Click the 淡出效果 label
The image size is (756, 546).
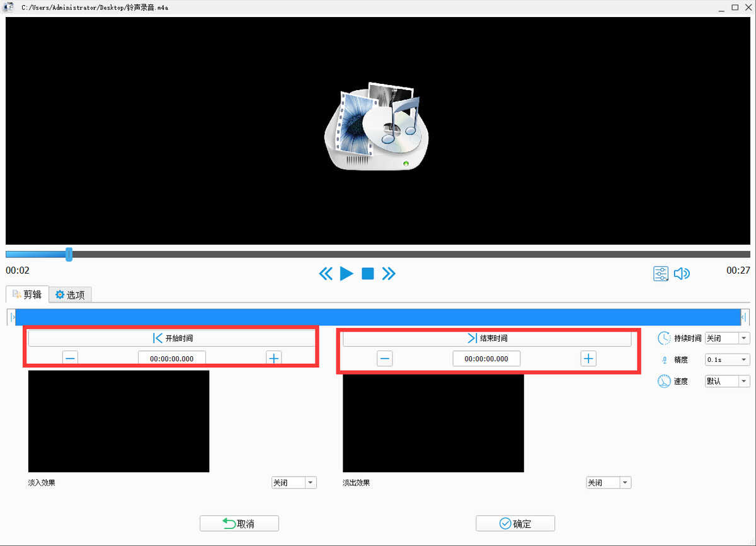click(x=356, y=483)
